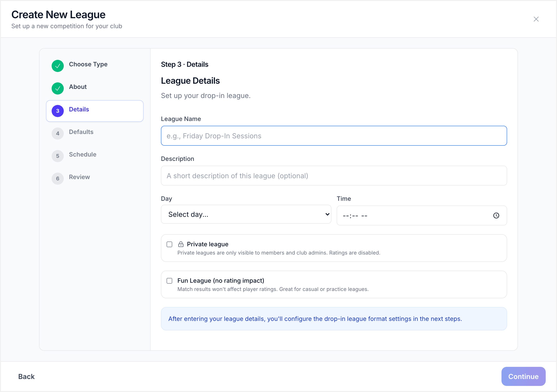Screen dimensions: 557x392
Task: Click the 'Description' field label
Action: pos(178,159)
